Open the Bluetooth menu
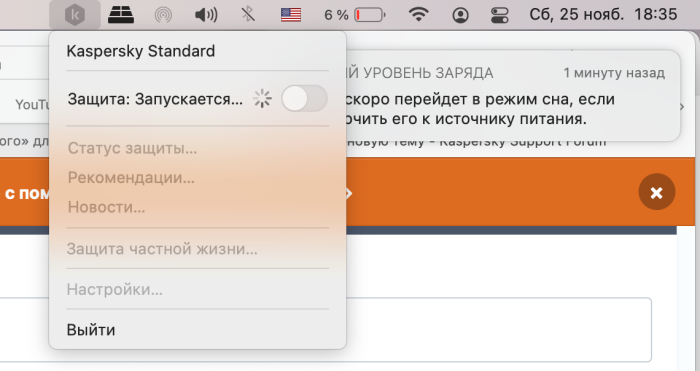The image size is (700, 371). 248,15
